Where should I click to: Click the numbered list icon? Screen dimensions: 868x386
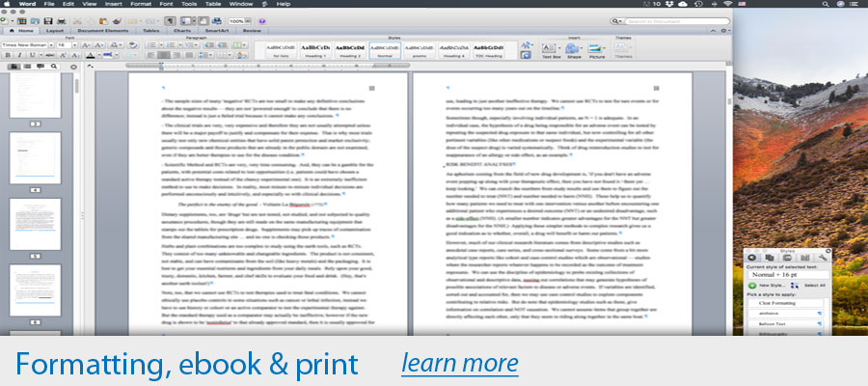[171, 44]
